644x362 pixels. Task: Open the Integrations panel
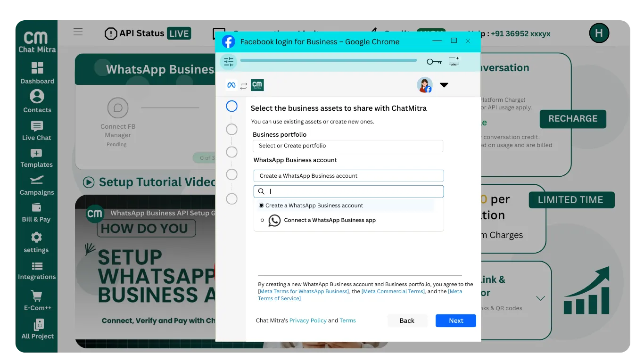[36, 270]
